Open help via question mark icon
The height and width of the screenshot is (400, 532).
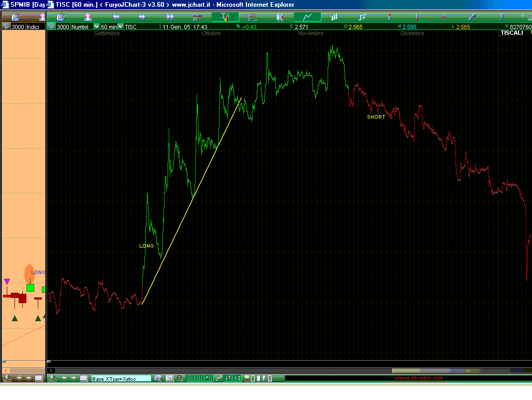pyautogui.click(x=501, y=17)
